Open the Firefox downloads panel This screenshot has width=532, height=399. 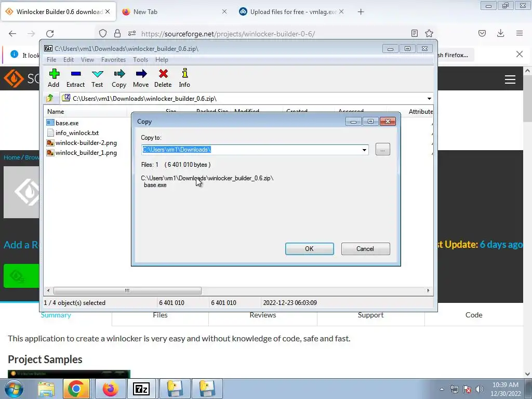500,33
